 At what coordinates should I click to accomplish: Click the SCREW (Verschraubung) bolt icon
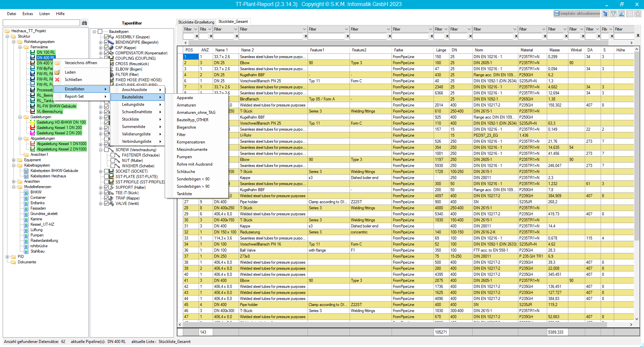tap(112, 150)
